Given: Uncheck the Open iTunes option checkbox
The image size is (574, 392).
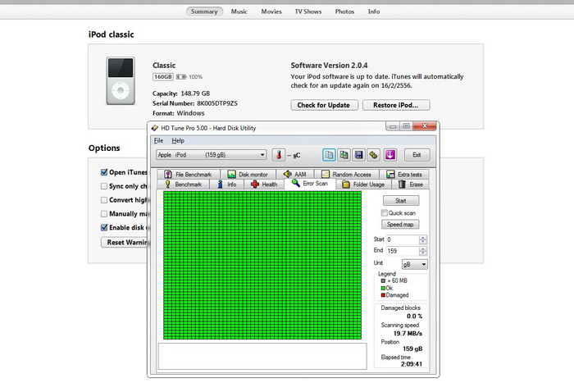Looking at the screenshot, I should [104, 173].
